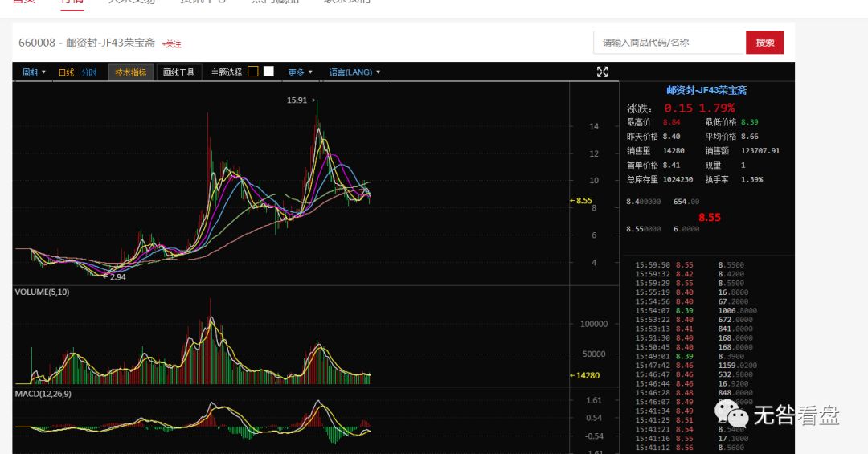Select the 15:49:01 trade row
The image size is (868, 454).
pos(690,357)
